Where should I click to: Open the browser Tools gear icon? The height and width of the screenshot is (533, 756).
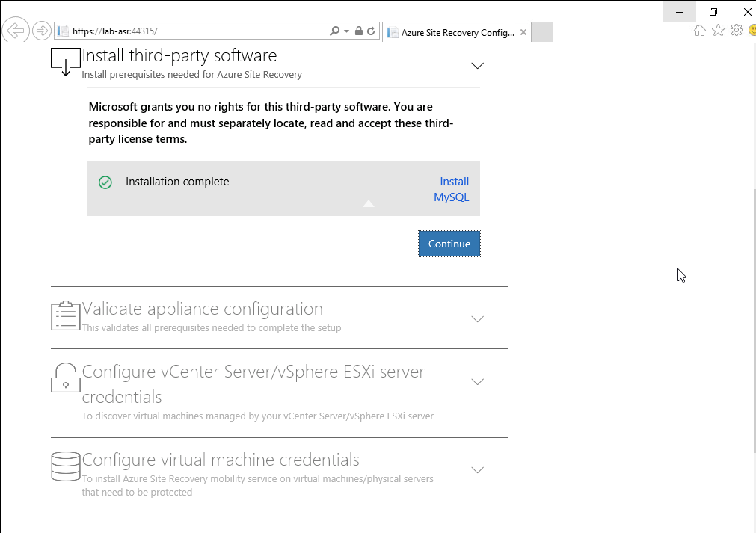(x=736, y=30)
